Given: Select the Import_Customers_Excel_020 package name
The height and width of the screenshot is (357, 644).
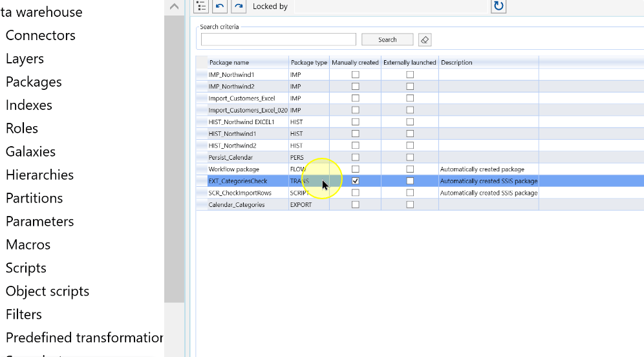Looking at the screenshot, I should pos(248,110).
